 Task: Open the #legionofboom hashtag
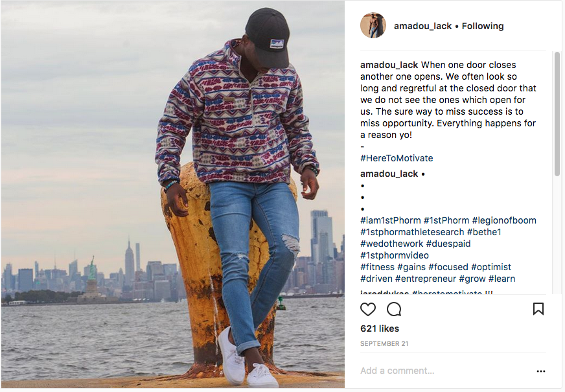pos(504,220)
